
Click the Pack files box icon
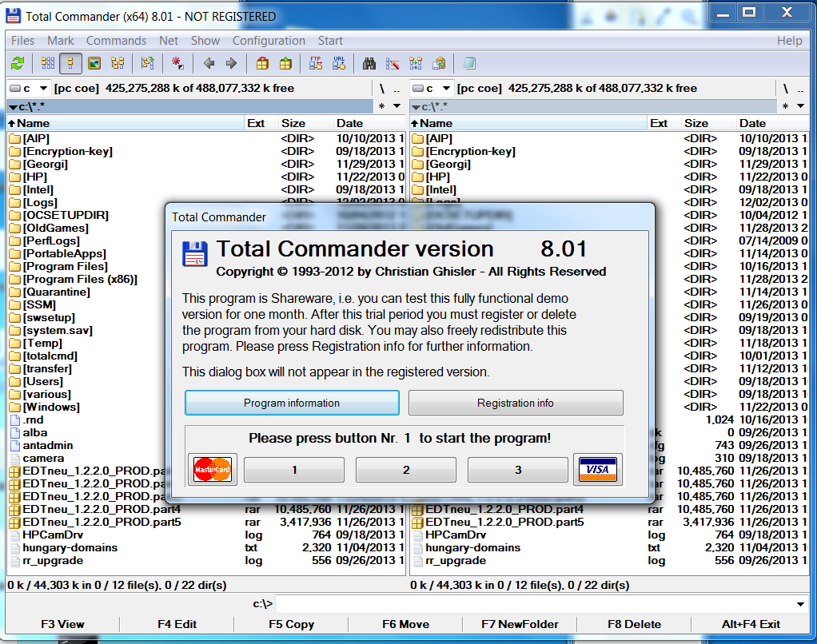(x=262, y=63)
